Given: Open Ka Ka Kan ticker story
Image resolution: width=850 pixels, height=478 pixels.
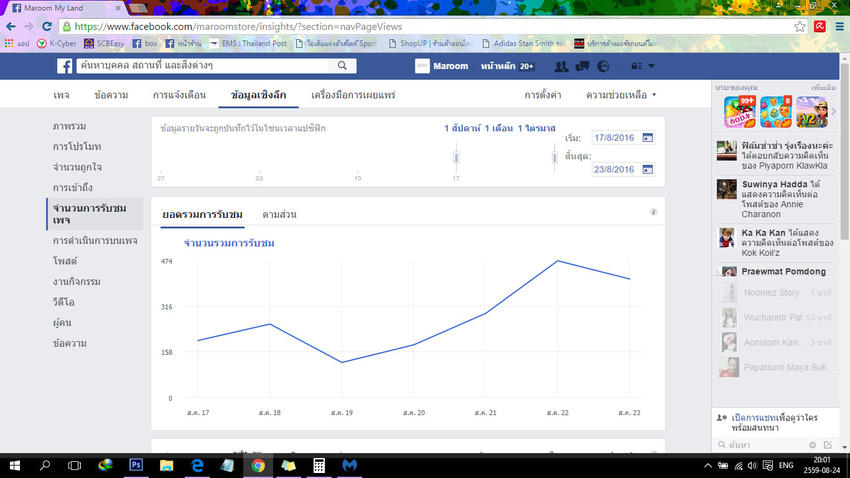Looking at the screenshot, I should point(775,243).
